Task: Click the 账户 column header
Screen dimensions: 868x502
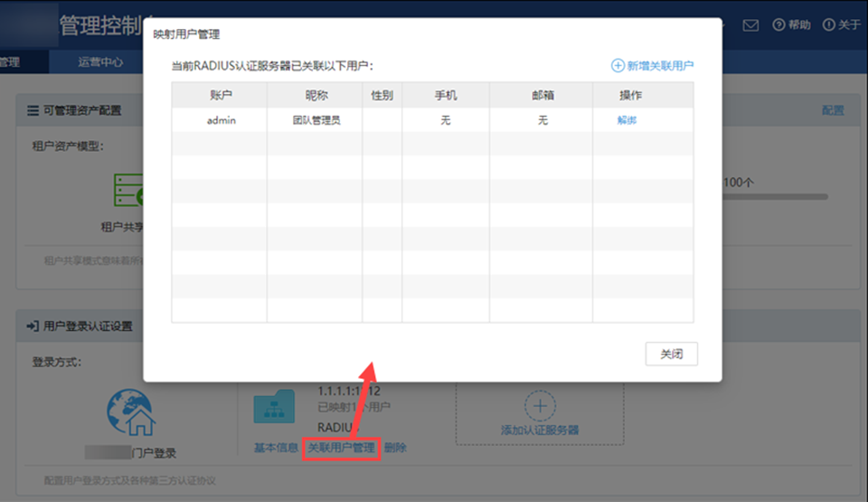Action: pos(221,95)
